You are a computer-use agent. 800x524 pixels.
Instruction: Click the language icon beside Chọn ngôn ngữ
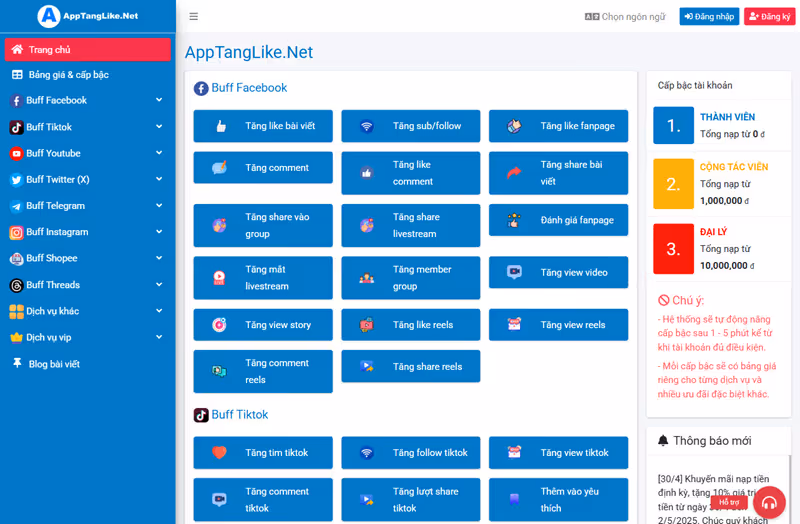pos(592,17)
